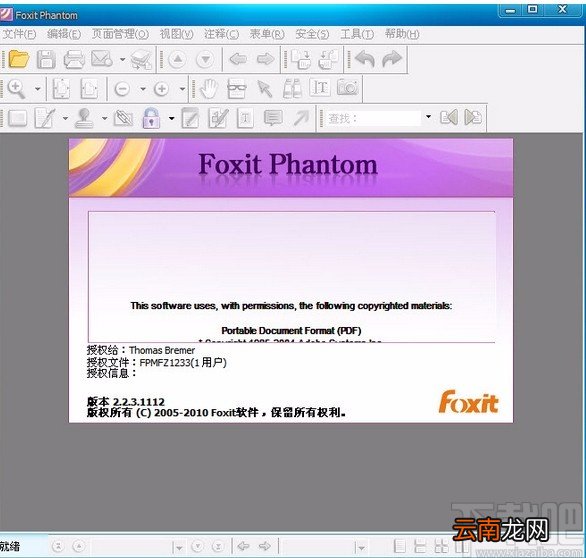Click the insert pages icon
This screenshot has width=586, height=558.
300,59
